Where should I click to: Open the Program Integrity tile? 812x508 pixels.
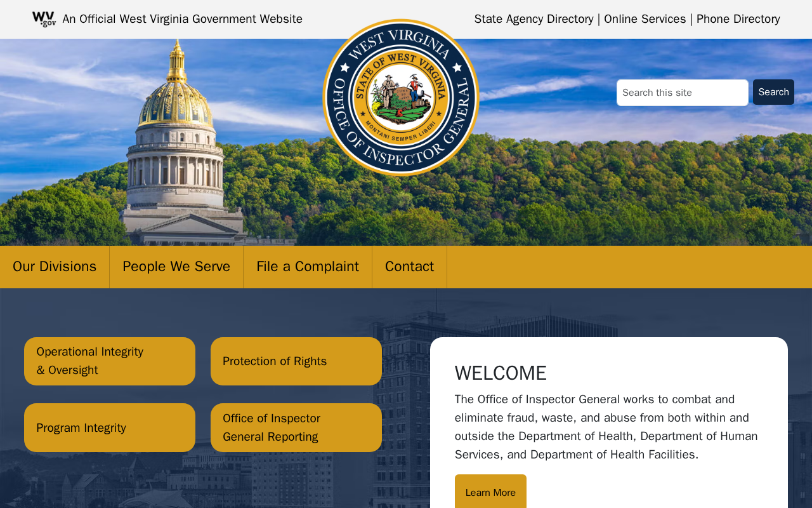(x=110, y=428)
